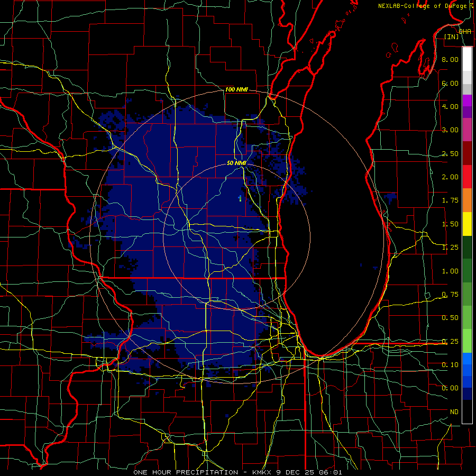Pick the white swatch in the legend

(x=467, y=59)
